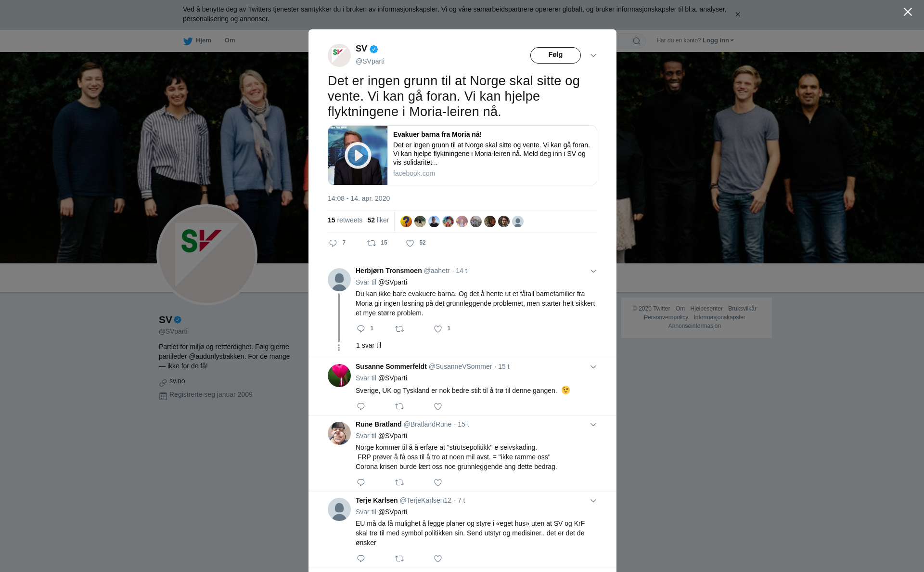924x572 pixels.
Task: Click the large SV profile logo
Action: tap(207, 255)
